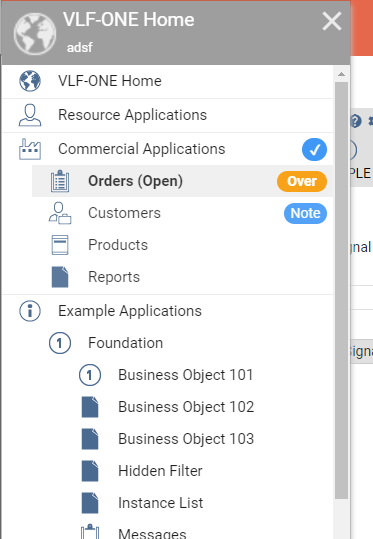Click the VLF-ONE Home header title
This screenshot has height=539, width=373.
pyautogui.click(x=129, y=20)
